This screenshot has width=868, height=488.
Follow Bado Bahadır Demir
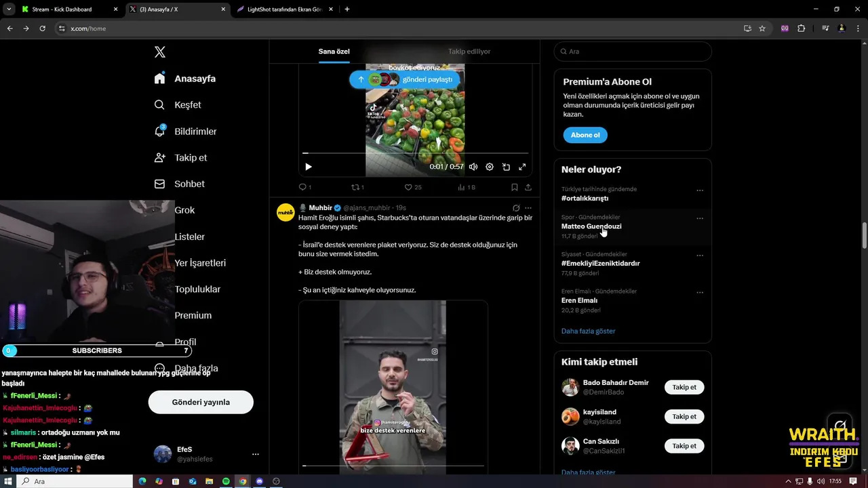(x=684, y=388)
